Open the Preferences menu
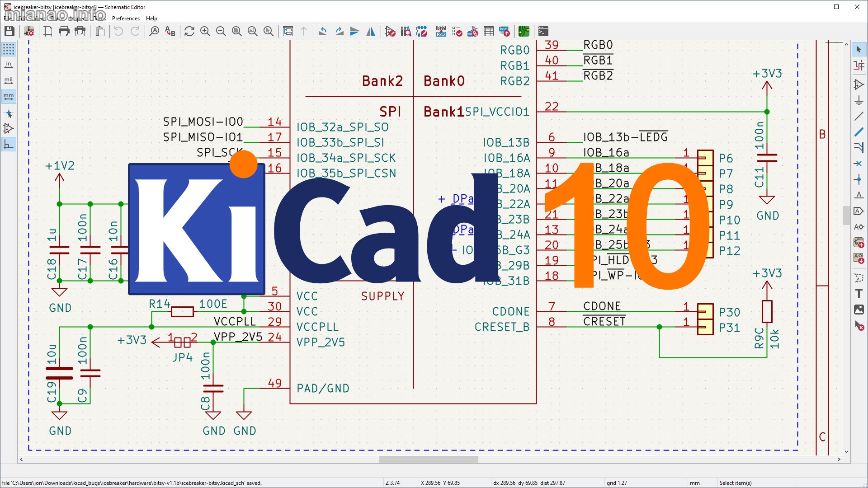Image resolution: width=868 pixels, height=488 pixels. [x=126, y=19]
